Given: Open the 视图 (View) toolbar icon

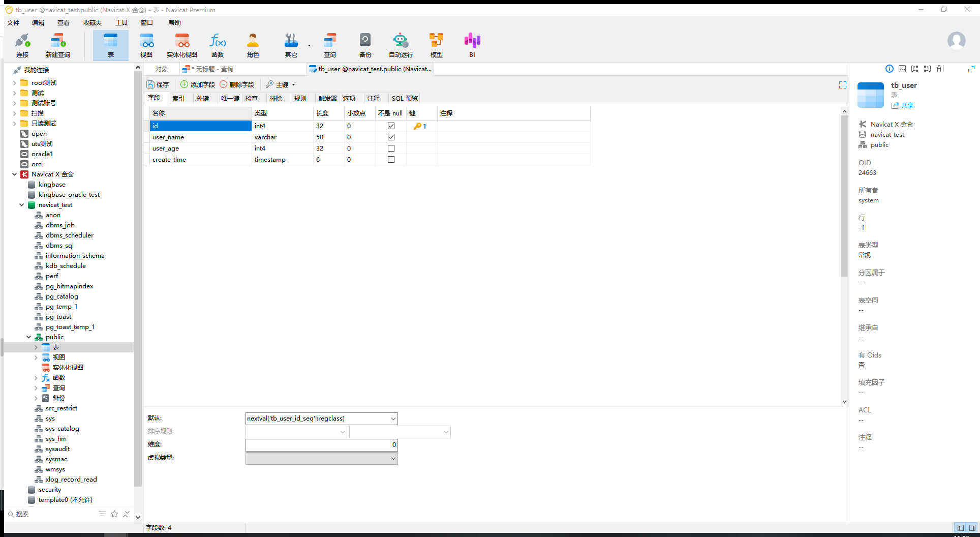Looking at the screenshot, I should (146, 45).
